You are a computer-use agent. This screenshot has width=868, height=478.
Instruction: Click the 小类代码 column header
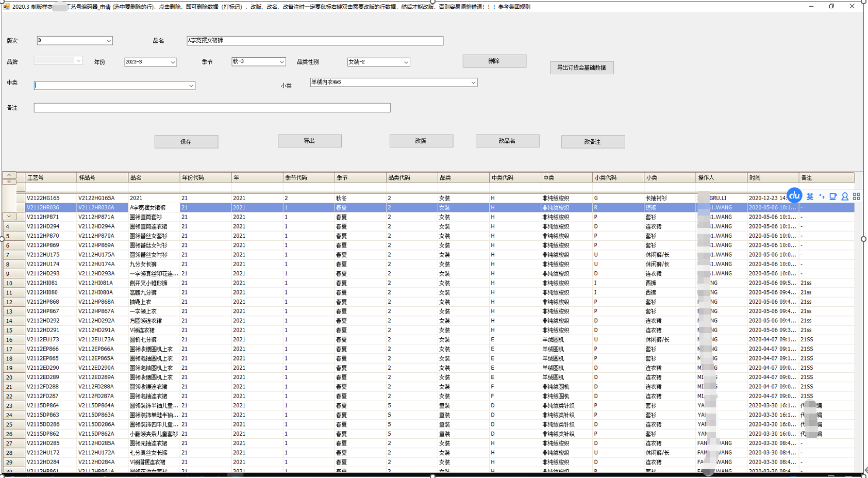(x=618, y=177)
